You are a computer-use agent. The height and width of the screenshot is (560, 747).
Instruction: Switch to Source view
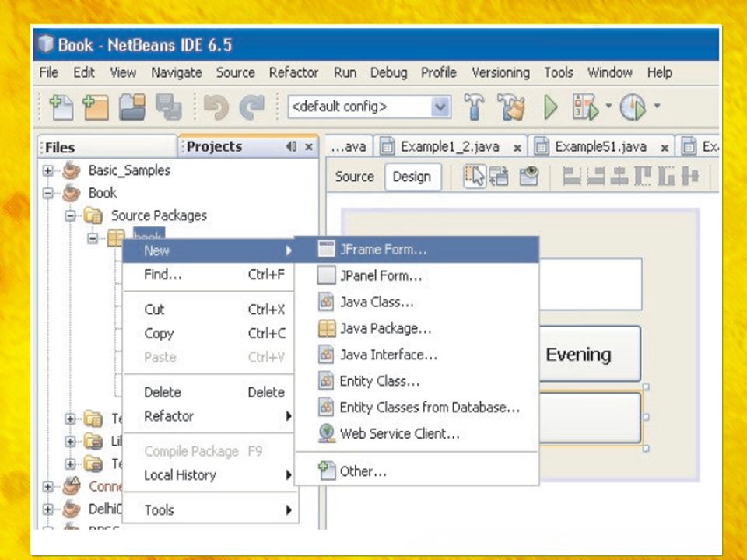(x=355, y=177)
